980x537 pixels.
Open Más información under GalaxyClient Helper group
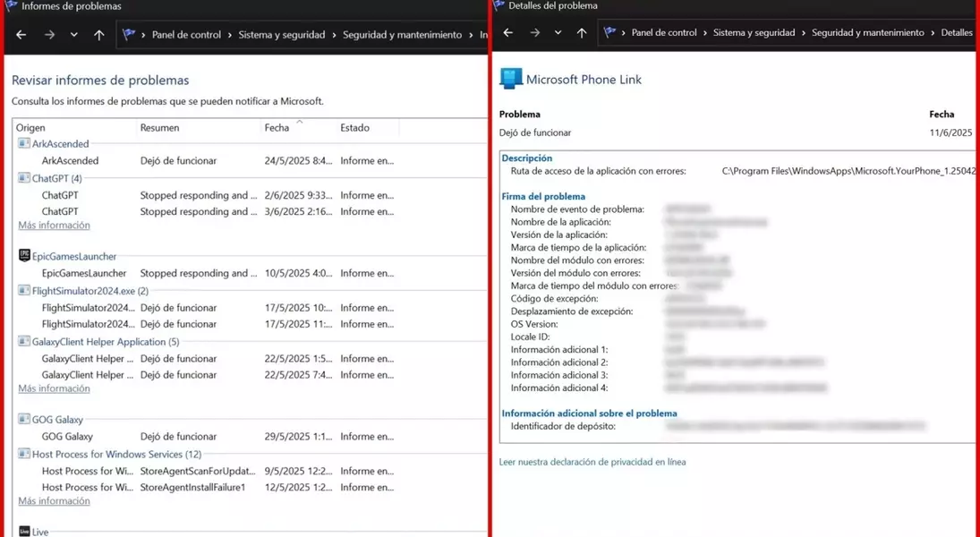tap(54, 389)
